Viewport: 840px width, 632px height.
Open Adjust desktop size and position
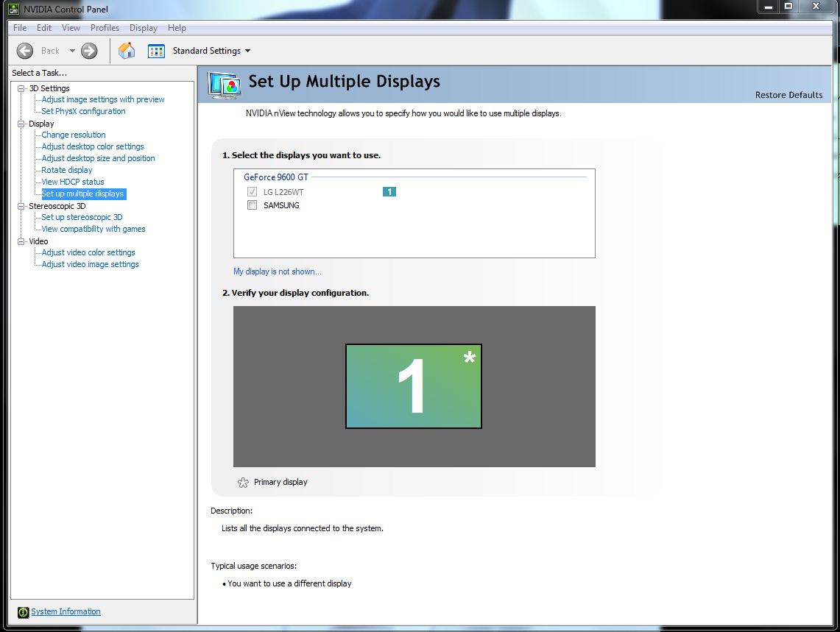(98, 158)
